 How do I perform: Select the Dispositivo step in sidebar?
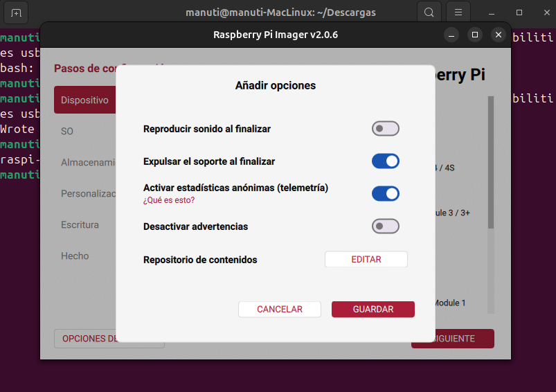[x=84, y=100]
